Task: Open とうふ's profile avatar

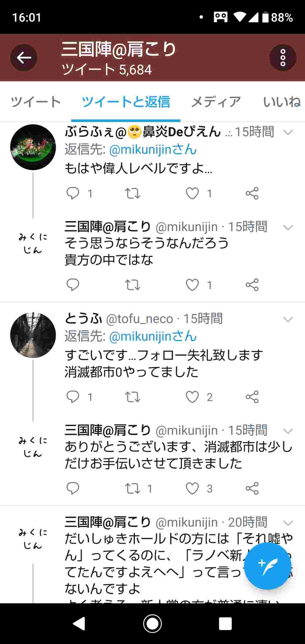Action: click(33, 335)
